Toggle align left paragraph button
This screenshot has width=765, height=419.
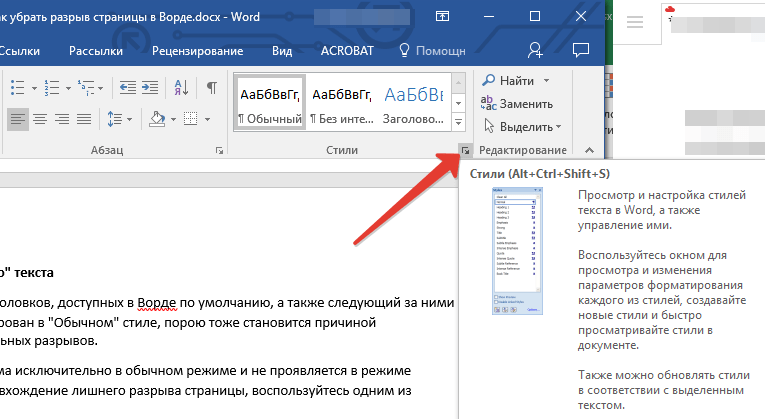click(18, 119)
